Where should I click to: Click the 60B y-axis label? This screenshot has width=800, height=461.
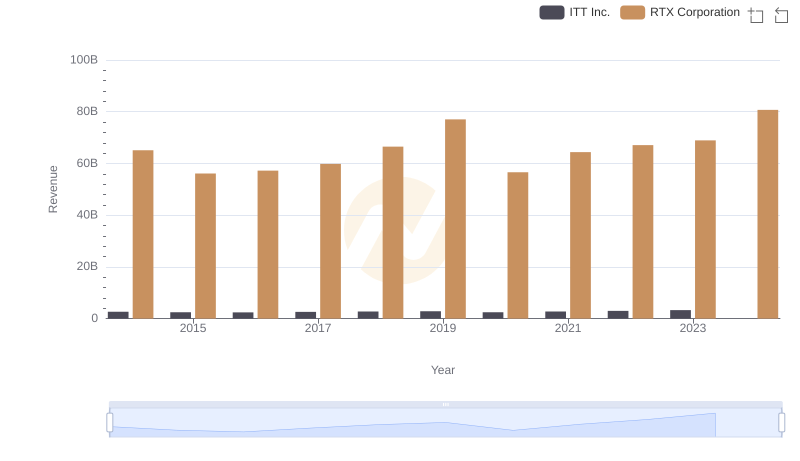pos(87,163)
